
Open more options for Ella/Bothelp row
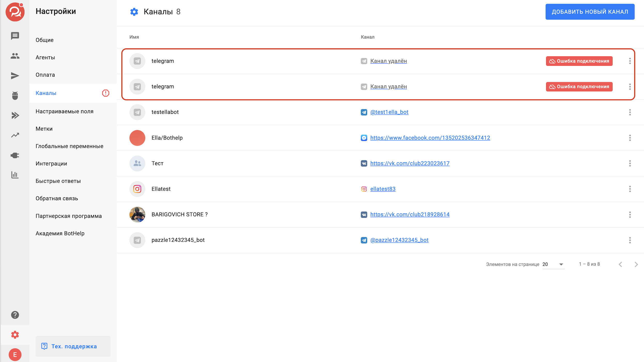(x=630, y=138)
